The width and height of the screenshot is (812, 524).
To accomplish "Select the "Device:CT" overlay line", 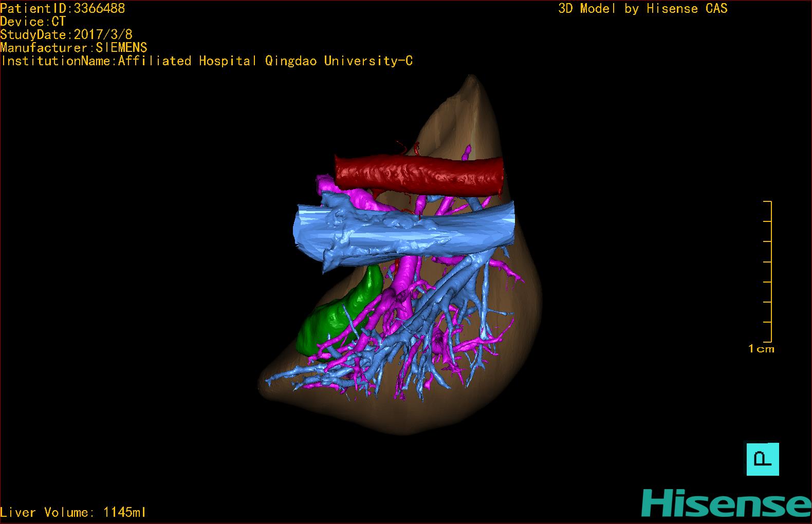I will tap(33, 22).
